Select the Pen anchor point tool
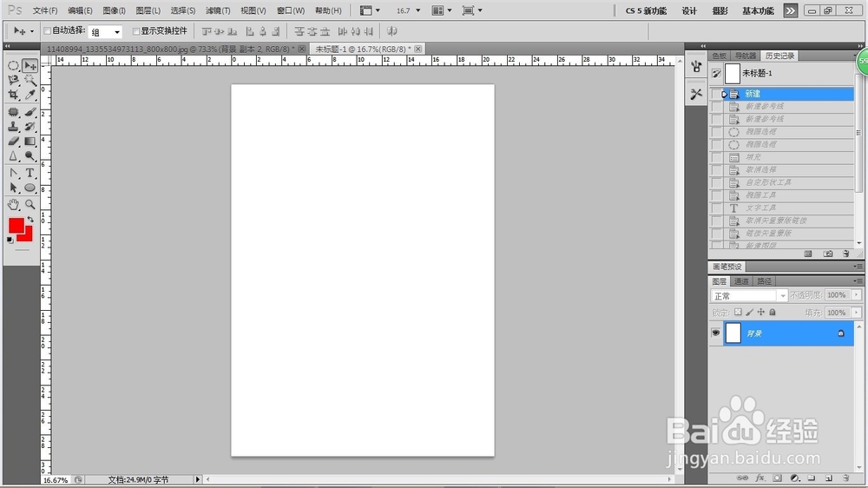Screen dimensions: 868x488 tap(13, 174)
